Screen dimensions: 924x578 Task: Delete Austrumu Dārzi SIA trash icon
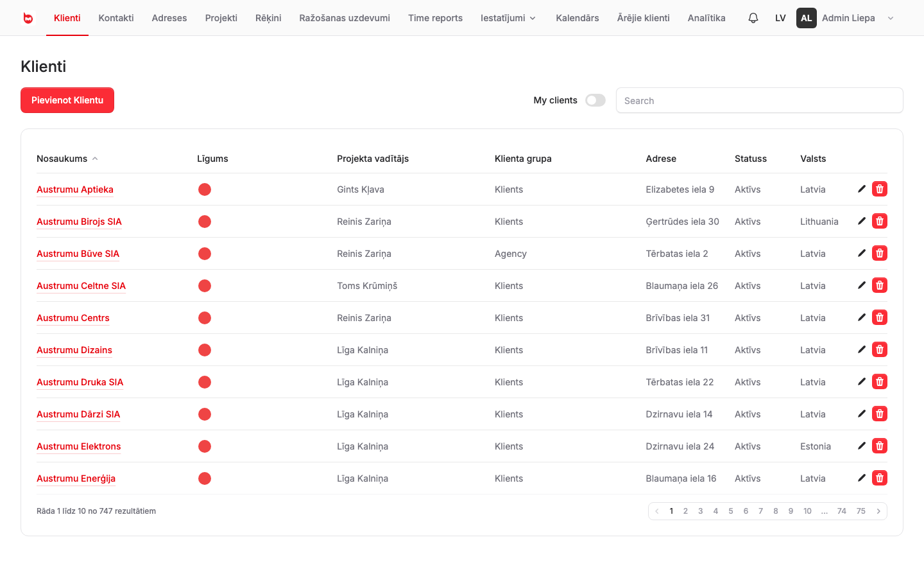click(880, 414)
